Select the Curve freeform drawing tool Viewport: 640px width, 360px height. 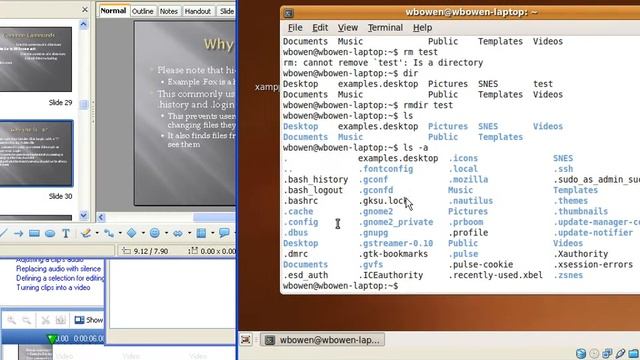[86, 233]
